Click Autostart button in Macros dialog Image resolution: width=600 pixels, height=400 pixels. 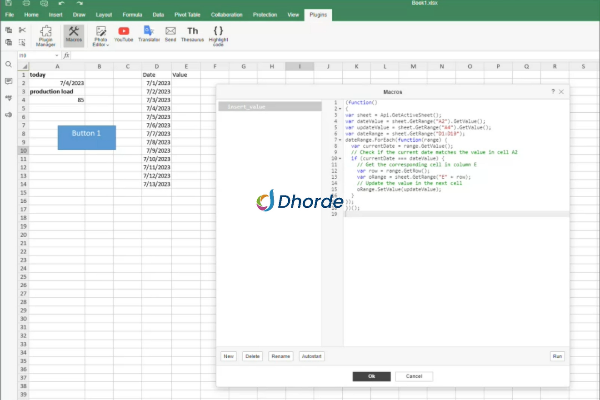pos(310,355)
